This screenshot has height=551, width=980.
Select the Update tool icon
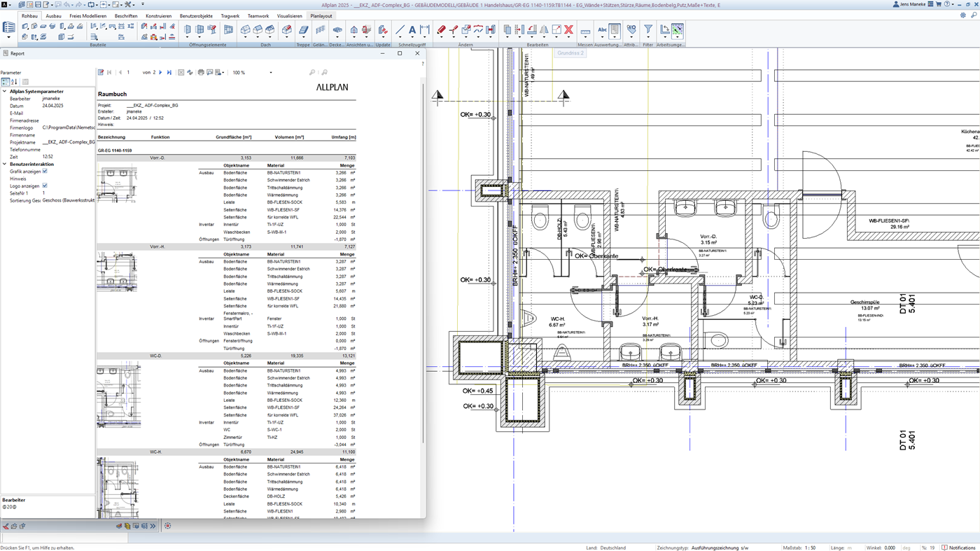click(383, 30)
